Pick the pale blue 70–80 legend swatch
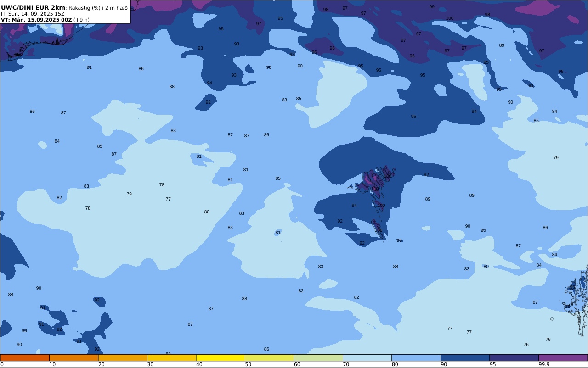 click(x=367, y=357)
